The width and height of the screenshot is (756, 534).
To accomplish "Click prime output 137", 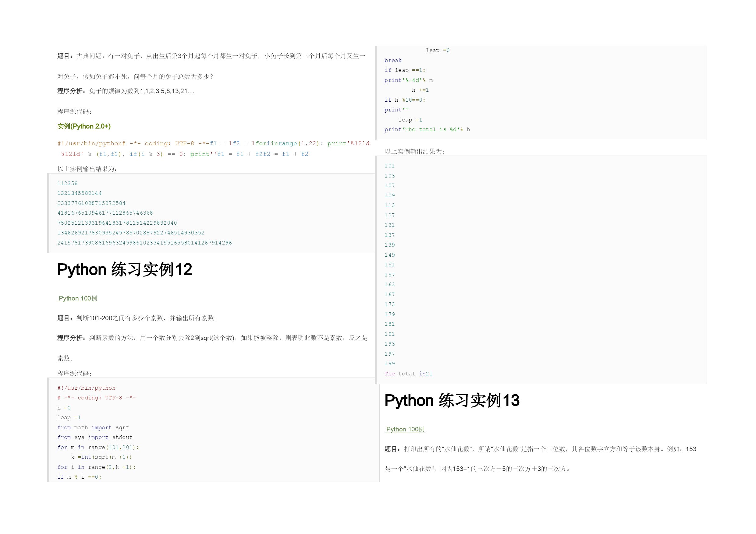I will (389, 235).
